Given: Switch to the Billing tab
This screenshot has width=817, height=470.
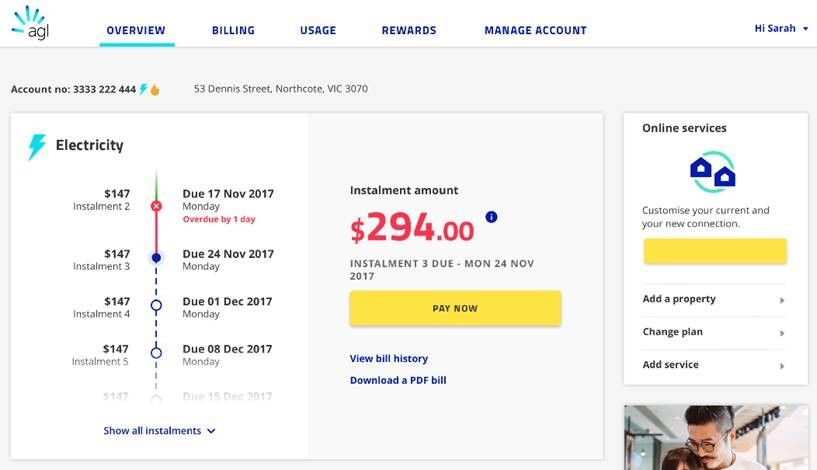Looking at the screenshot, I should coord(233,30).
